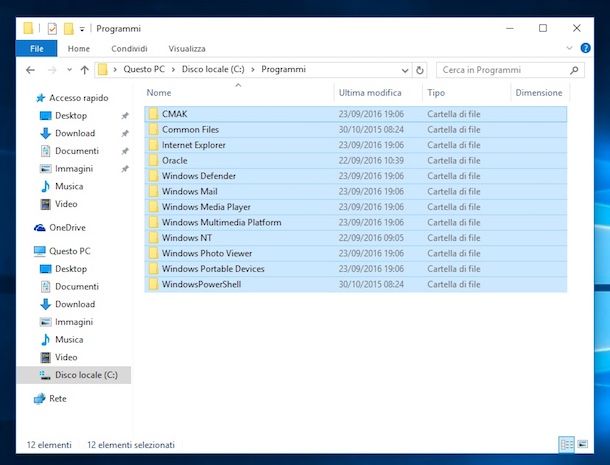The image size is (610, 465).
Task: Switch to large icons view layout
Action: [582, 444]
